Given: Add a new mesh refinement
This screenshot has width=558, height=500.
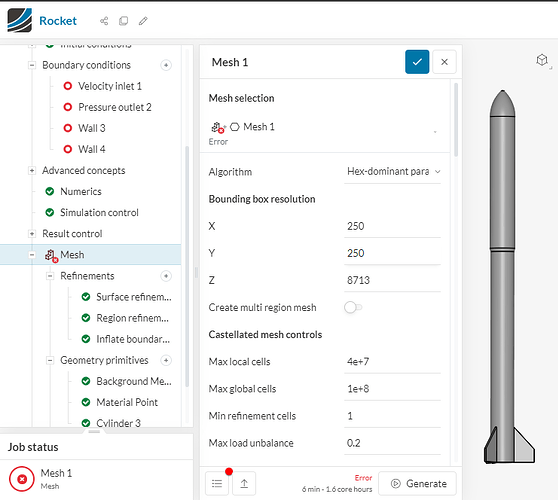Looking at the screenshot, I should [166, 276].
